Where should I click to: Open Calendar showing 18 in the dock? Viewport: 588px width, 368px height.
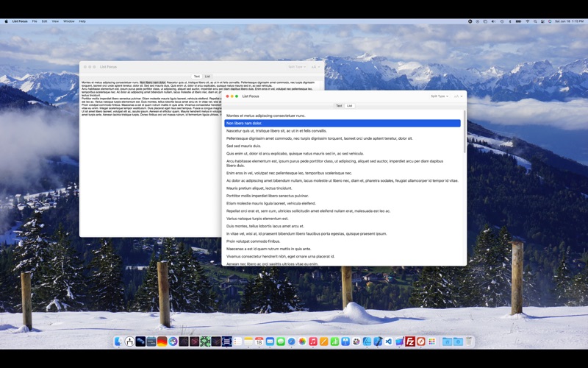coord(259,342)
